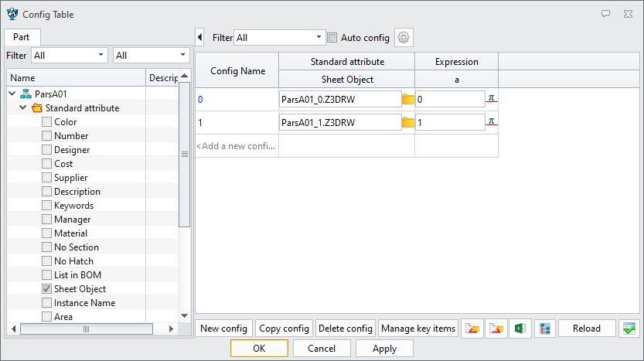Check the Material attribute box
Image resolution: width=644 pixels, height=361 pixels.
point(47,233)
